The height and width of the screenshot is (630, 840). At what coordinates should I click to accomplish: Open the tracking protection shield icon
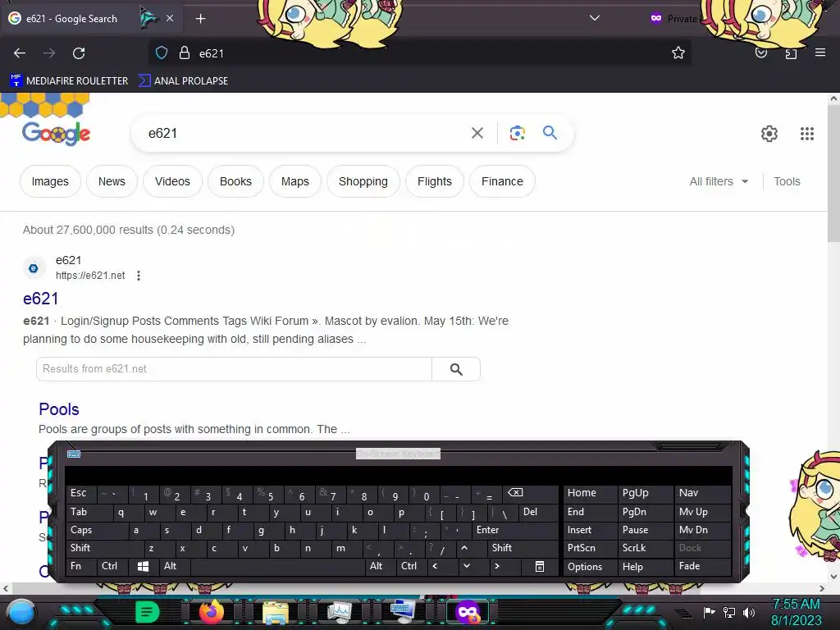click(x=162, y=52)
